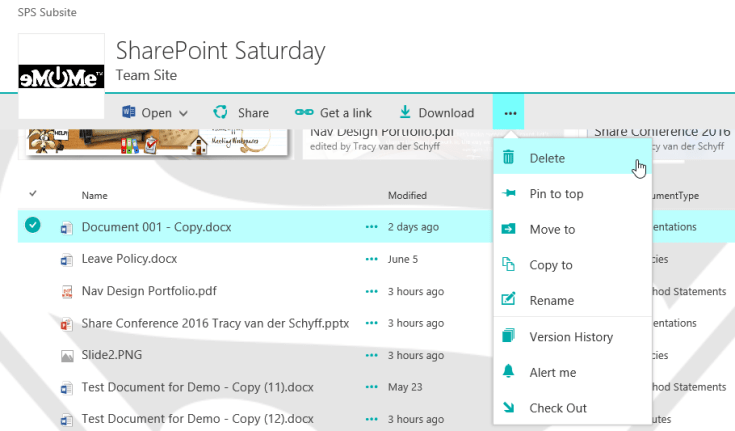The image size is (735, 431).
Task: Open ellipsis menu for Leave Policy.docx
Action: coord(372,259)
